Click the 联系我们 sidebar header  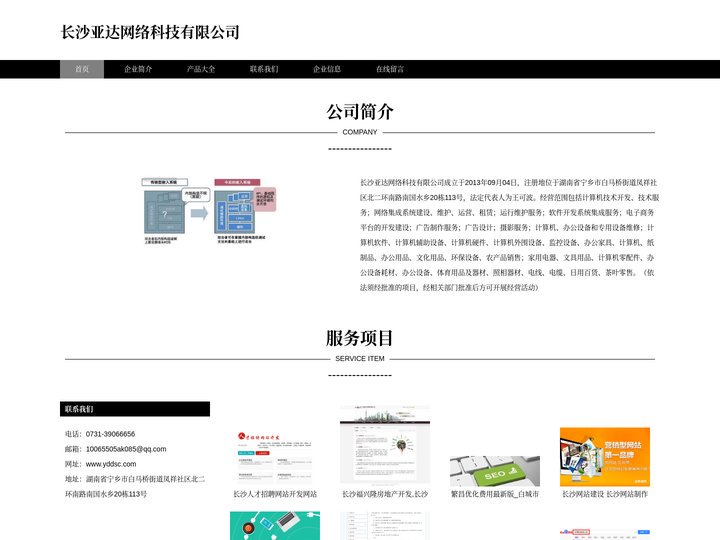[x=135, y=409]
